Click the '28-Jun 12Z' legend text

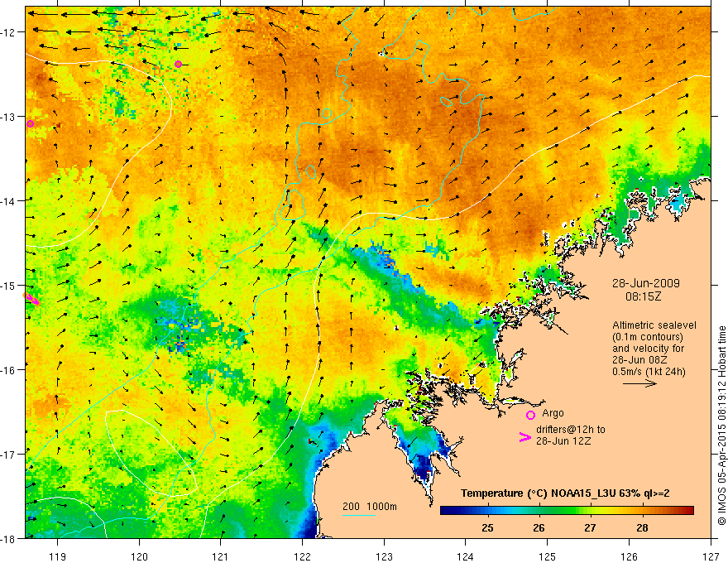pos(563,440)
